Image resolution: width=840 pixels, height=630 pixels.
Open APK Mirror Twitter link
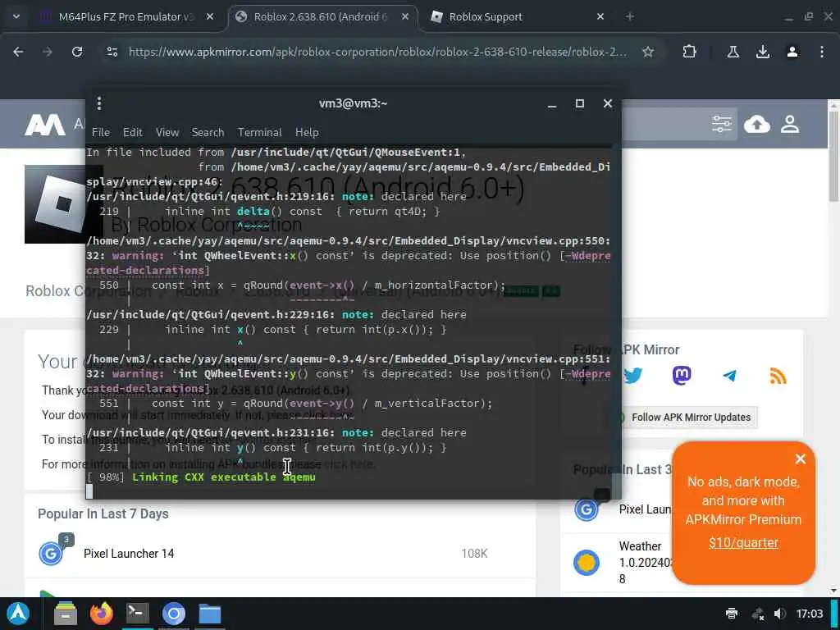tap(633, 376)
